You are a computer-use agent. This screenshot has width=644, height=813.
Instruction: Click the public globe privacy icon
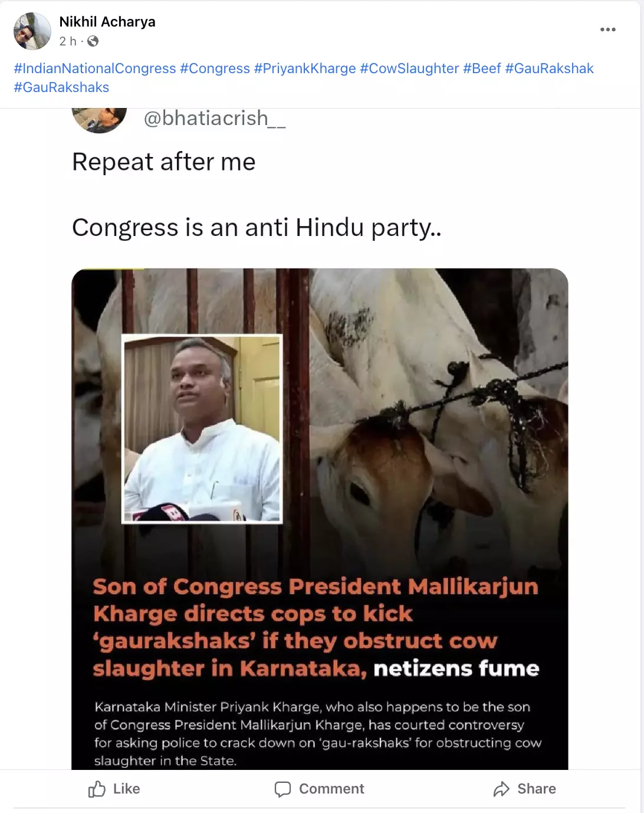point(93,41)
